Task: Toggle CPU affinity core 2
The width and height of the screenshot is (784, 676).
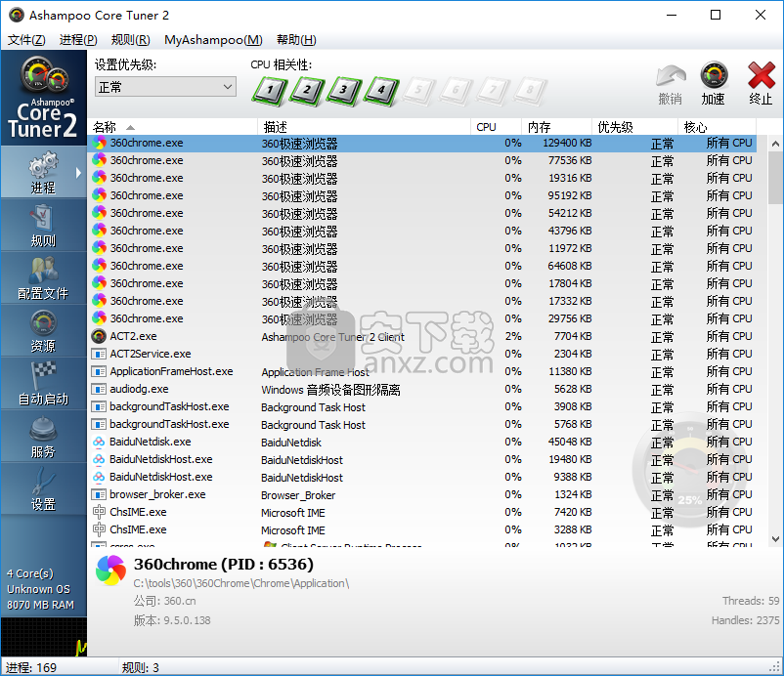Action: point(307,91)
